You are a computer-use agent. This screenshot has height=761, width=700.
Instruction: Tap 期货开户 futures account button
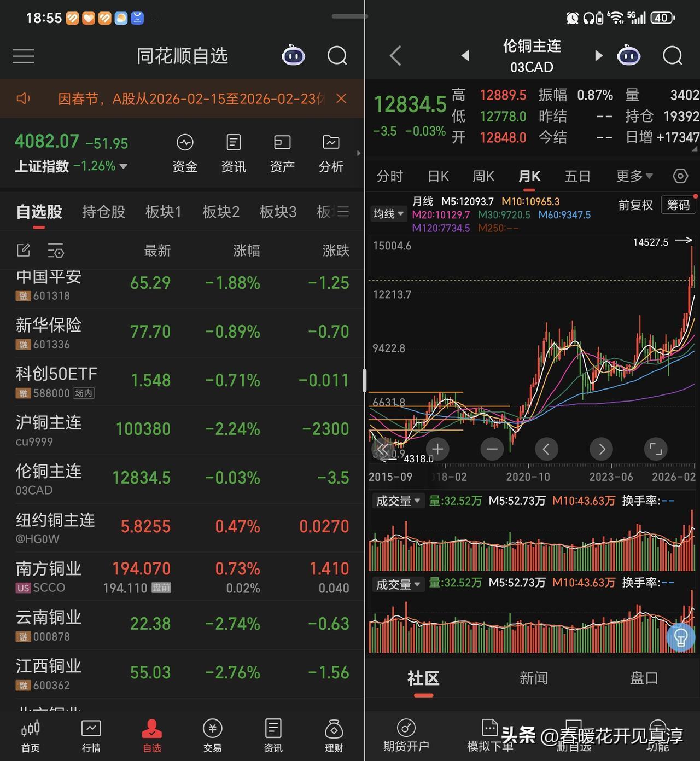point(406,736)
